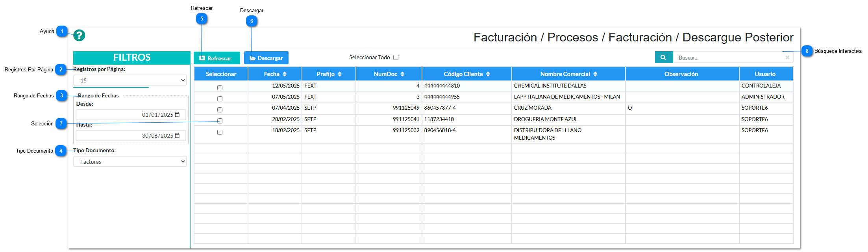
Task: Click the Observación cell containing Q
Action: click(682, 108)
